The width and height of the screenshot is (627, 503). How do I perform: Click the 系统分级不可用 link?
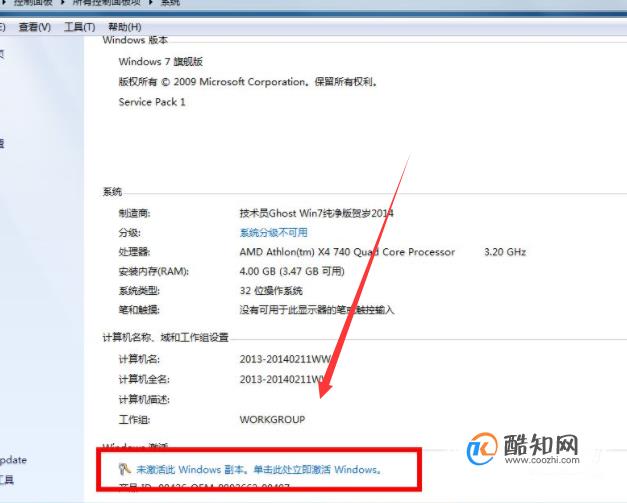[x=274, y=232]
